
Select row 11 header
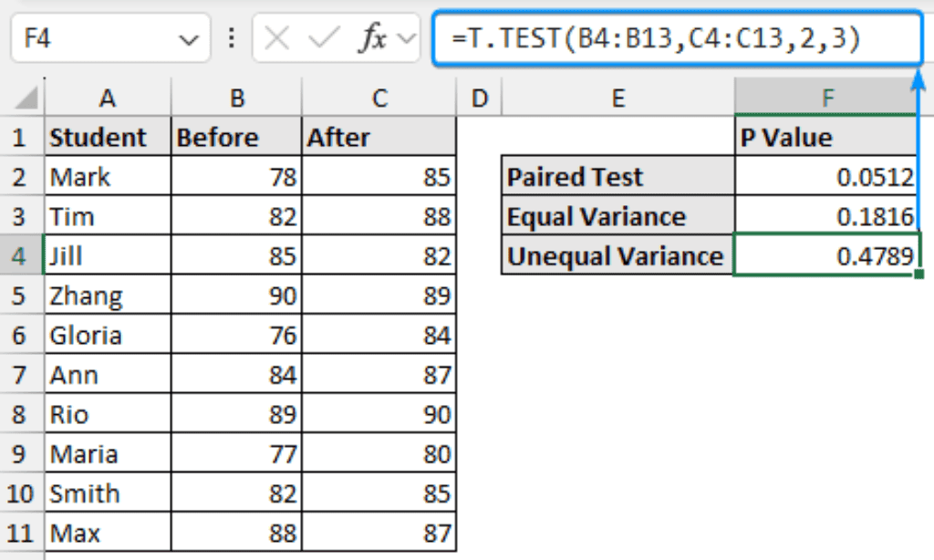point(21,533)
